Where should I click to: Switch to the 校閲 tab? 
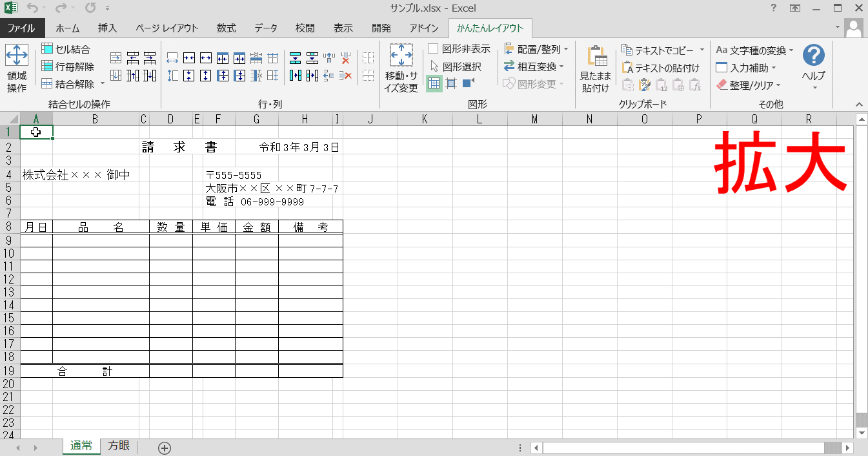point(305,28)
